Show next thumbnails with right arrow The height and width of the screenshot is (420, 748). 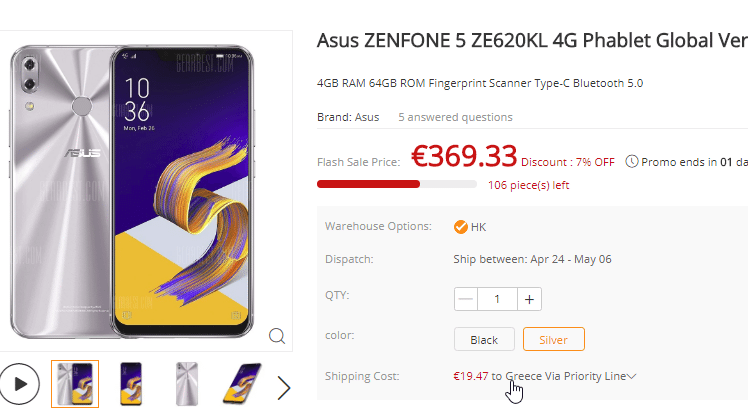pyautogui.click(x=284, y=387)
